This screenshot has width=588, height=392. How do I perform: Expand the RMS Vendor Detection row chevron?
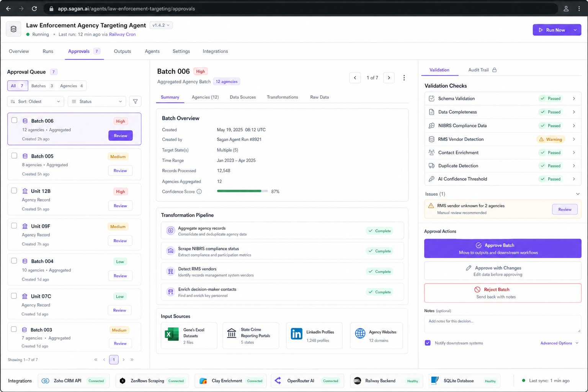(x=574, y=139)
